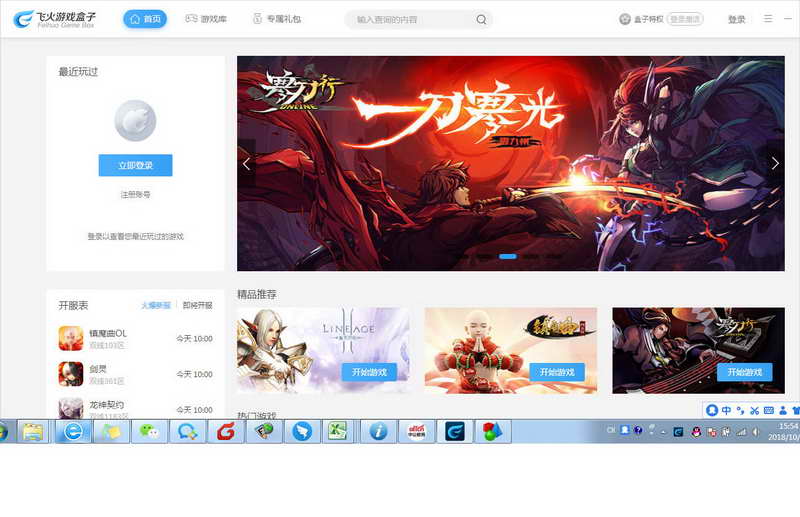This screenshot has width=800, height=517.
Task: Open the 首页 home tab
Action: (145, 19)
